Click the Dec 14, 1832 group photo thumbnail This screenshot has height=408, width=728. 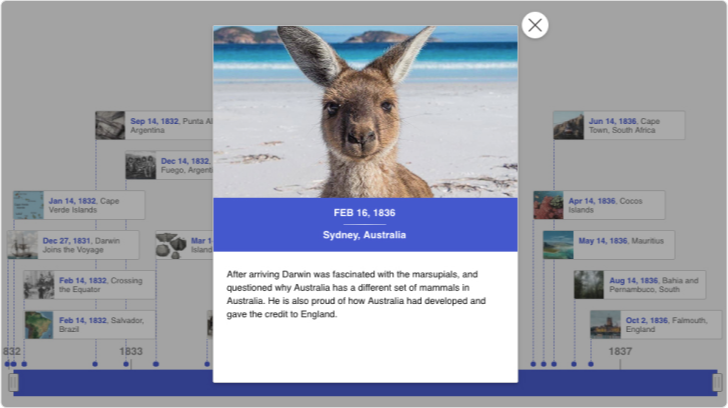[141, 165]
